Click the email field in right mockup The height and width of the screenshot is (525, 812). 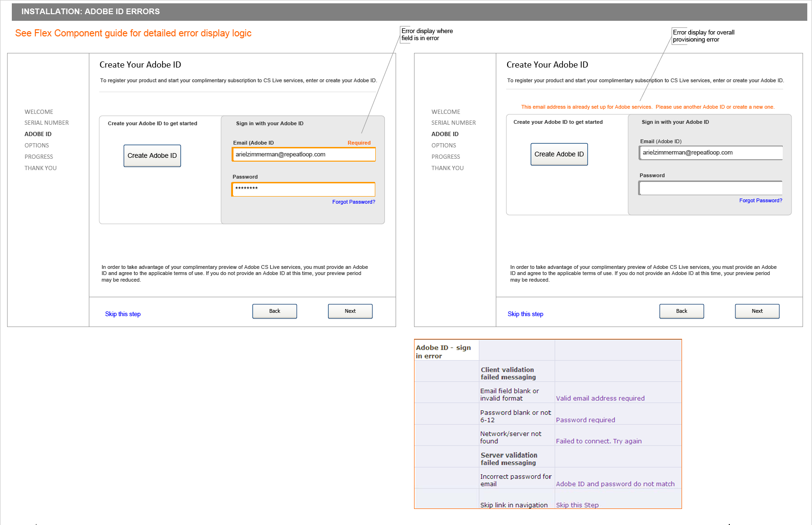[711, 153]
